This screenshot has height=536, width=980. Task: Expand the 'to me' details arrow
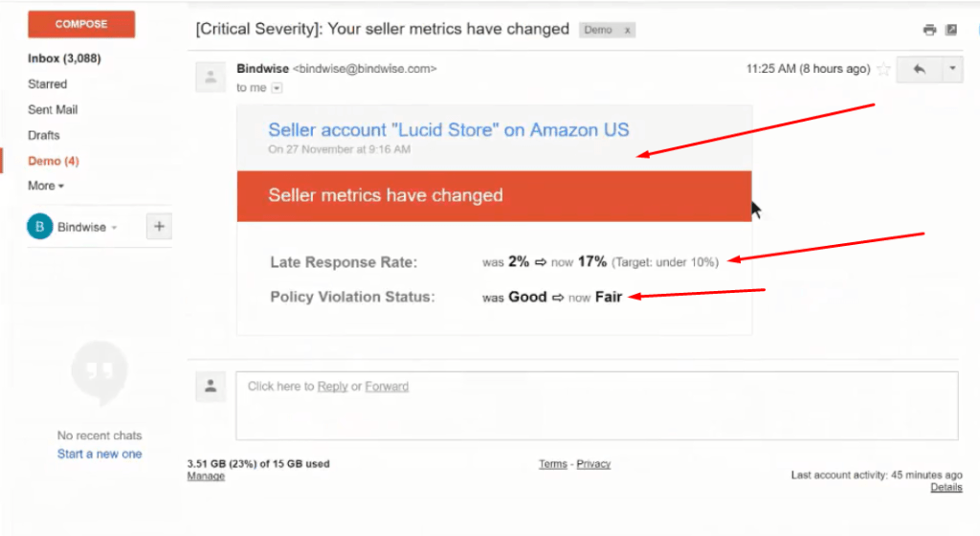[277, 88]
